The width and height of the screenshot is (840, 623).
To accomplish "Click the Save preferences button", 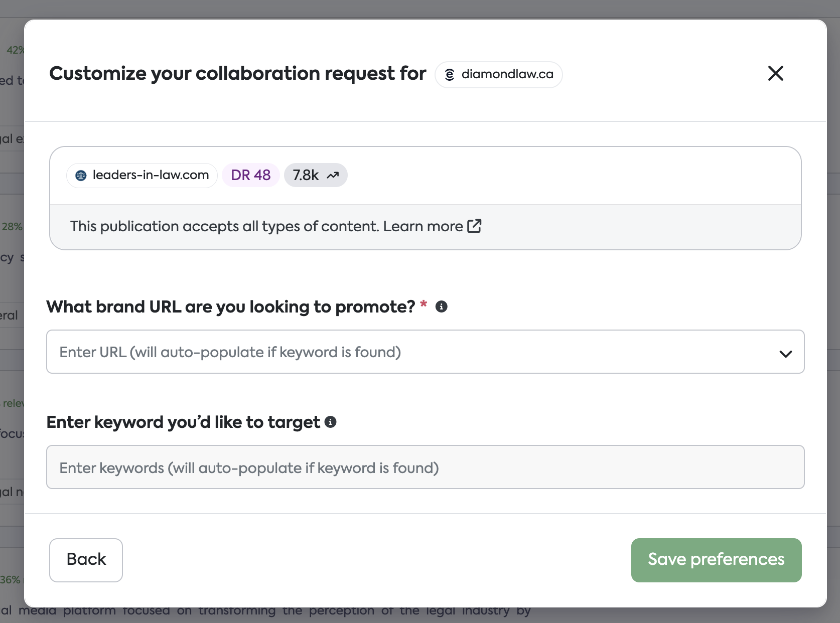I will click(x=716, y=560).
